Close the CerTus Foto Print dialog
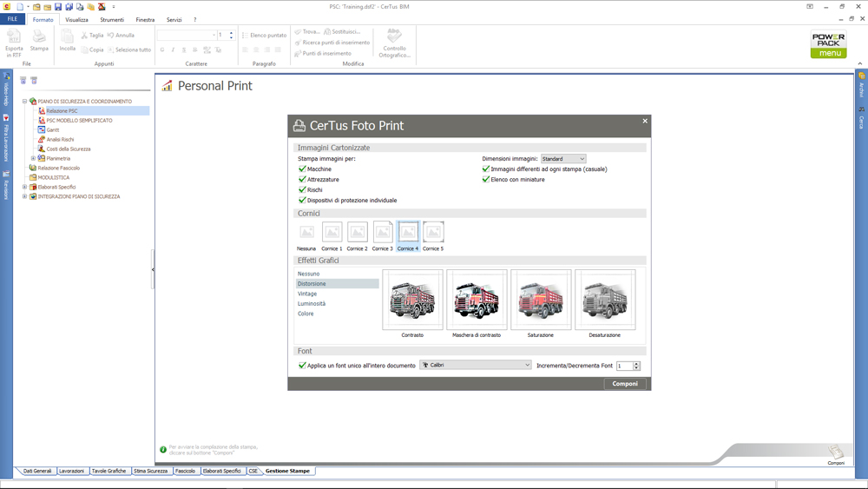This screenshot has height=489, width=868. pyautogui.click(x=645, y=121)
